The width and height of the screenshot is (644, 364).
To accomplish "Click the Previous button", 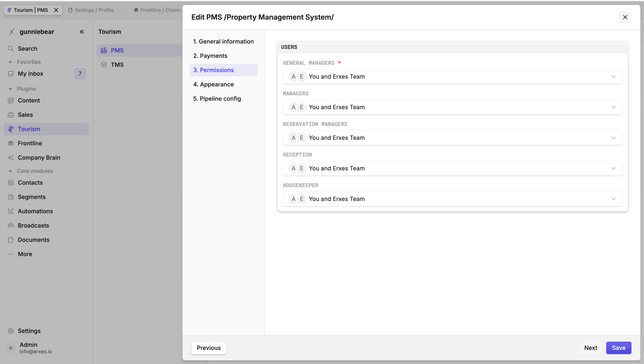I will [x=209, y=348].
